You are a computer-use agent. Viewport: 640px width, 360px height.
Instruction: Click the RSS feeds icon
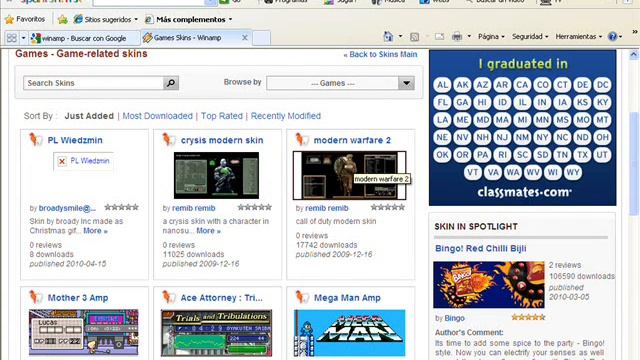pyautogui.click(x=414, y=37)
